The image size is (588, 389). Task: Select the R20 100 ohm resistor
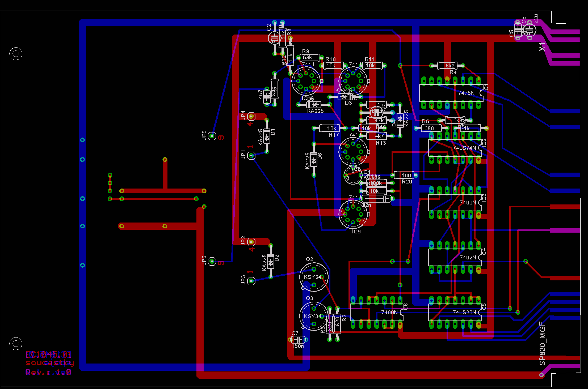point(404,175)
